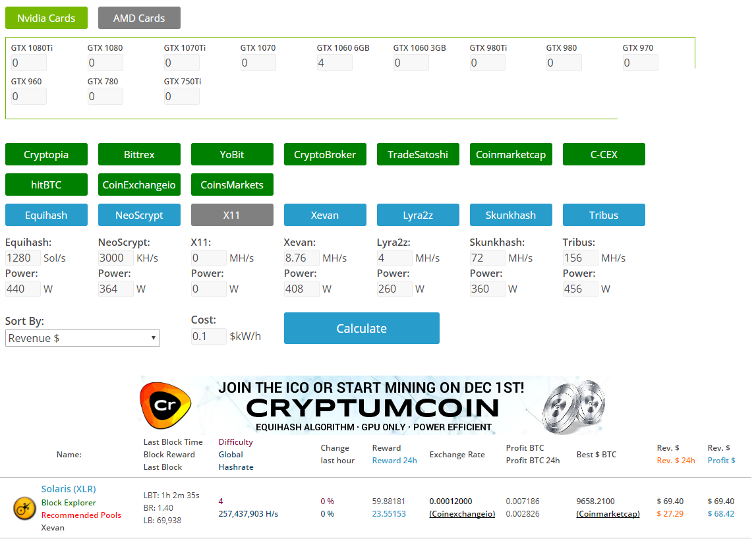
Task: Switch to the AMD Cards tab
Action: pos(139,18)
